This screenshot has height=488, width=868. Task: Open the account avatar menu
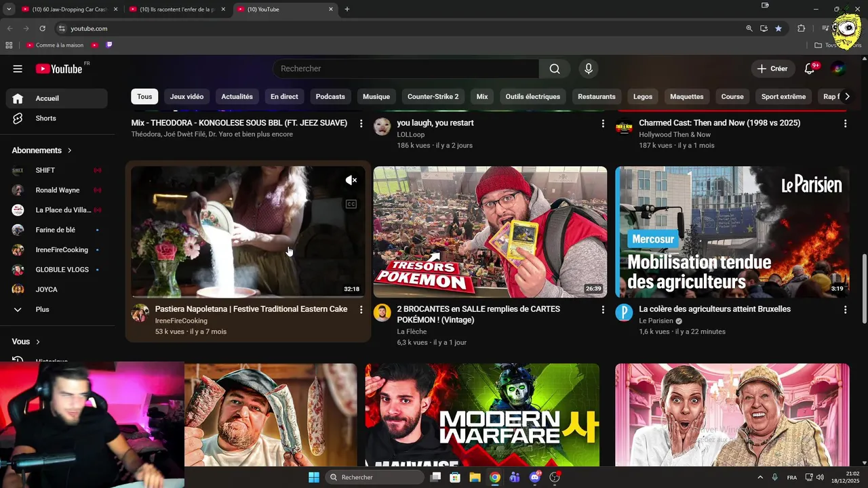(839, 68)
